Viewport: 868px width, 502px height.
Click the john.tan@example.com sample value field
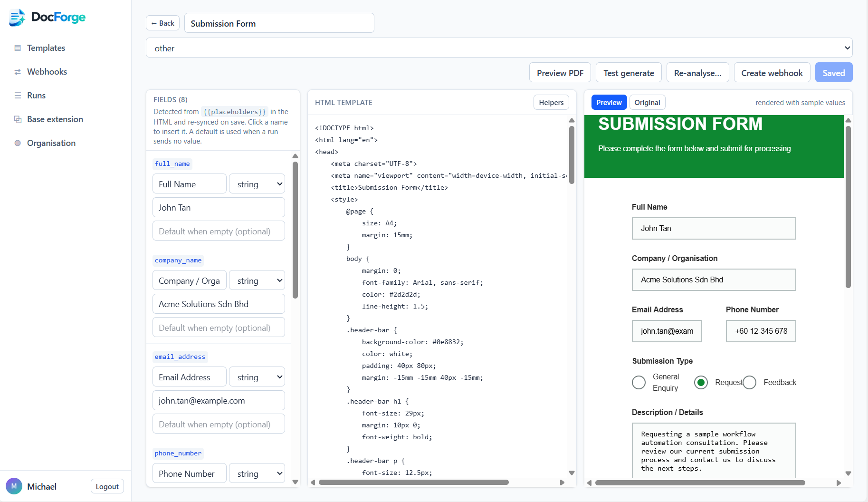pyautogui.click(x=219, y=400)
